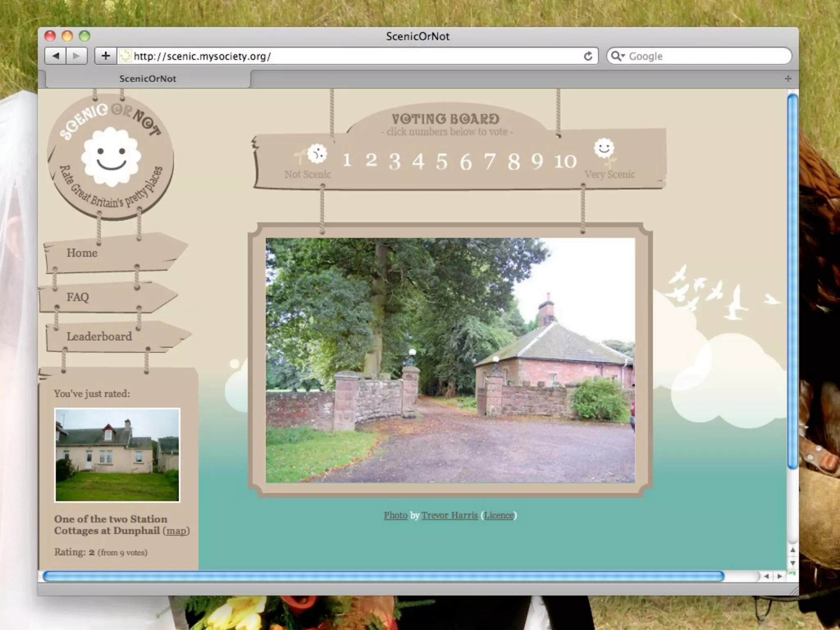
Task: Open the map link for Dunphail
Action: [x=176, y=531]
